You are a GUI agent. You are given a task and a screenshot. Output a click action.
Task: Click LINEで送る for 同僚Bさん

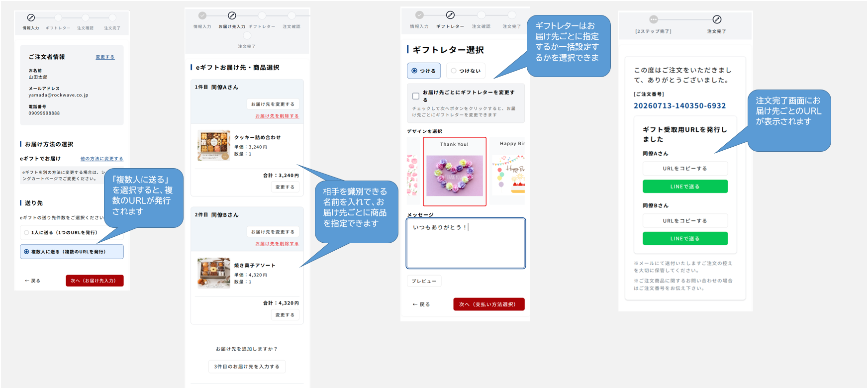pyautogui.click(x=685, y=239)
